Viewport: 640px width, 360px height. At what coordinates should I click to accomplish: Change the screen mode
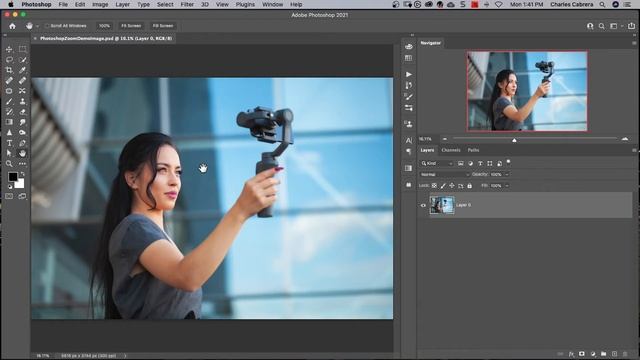[x=22, y=196]
